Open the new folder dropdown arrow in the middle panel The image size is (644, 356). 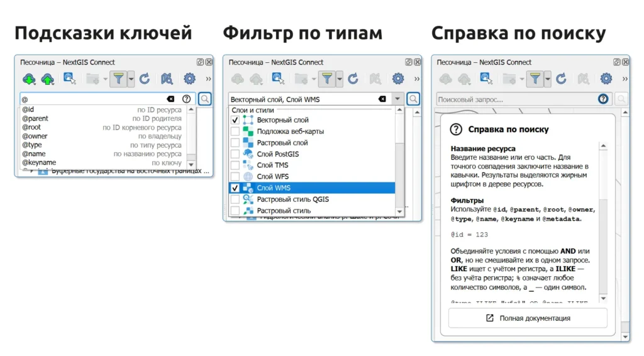(x=314, y=79)
